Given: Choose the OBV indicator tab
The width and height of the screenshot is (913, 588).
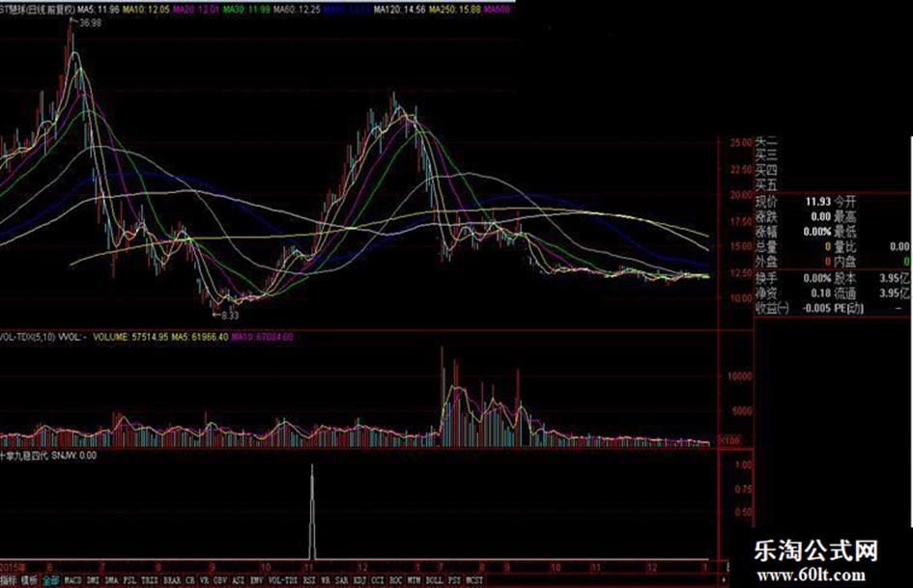Looking at the screenshot, I should click(220, 580).
